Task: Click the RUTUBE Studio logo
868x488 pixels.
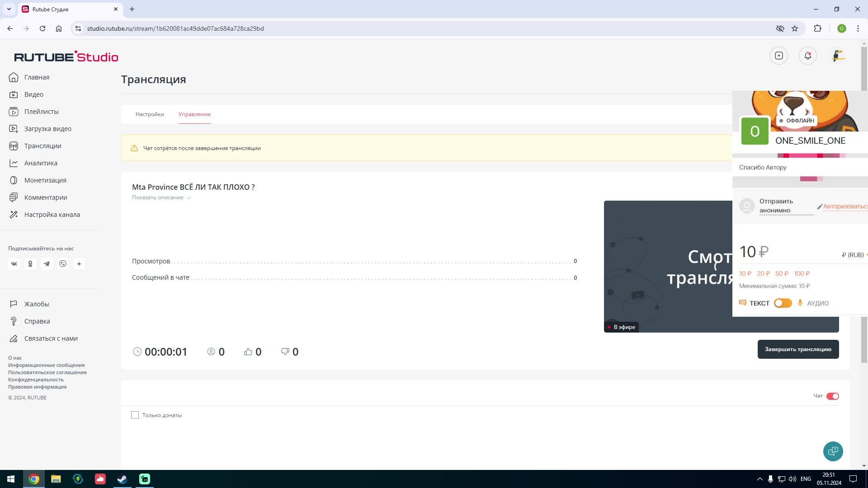Action: pos(66,56)
